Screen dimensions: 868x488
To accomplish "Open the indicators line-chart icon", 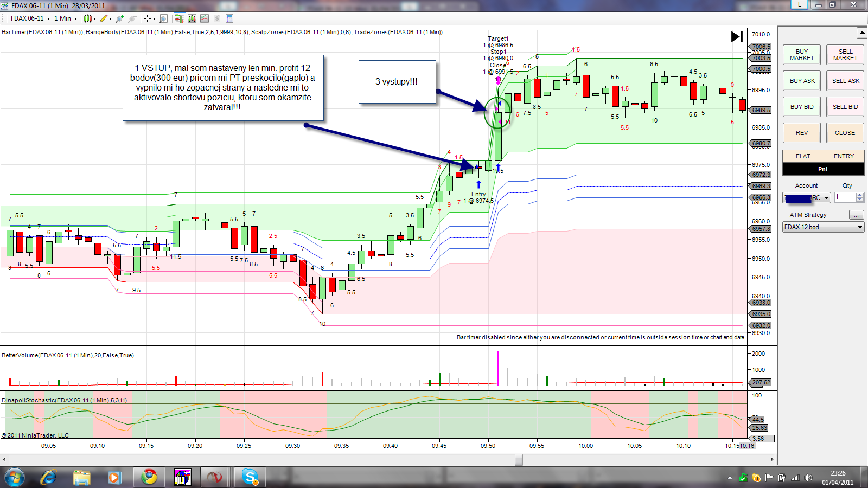I will pos(205,18).
